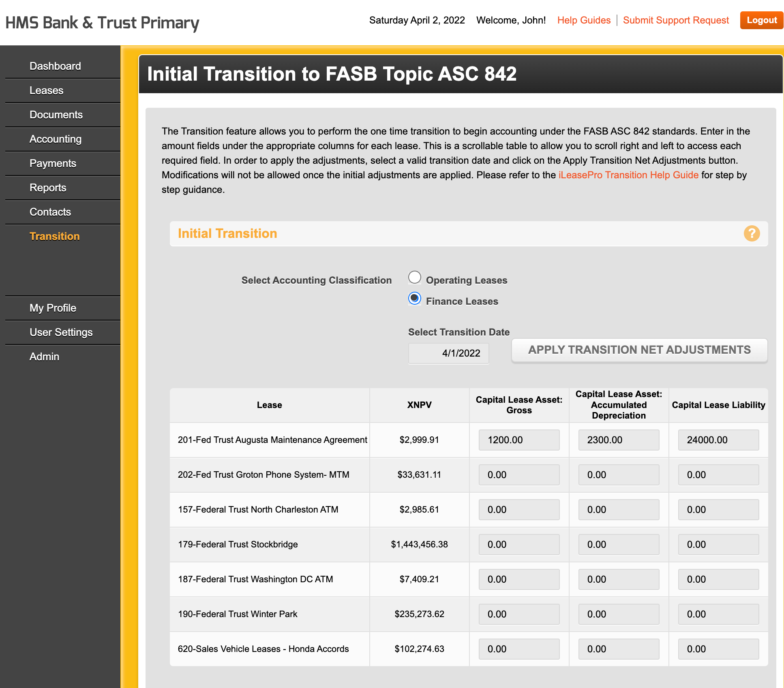Edit Accumulated Depreciation for Federal Trust Stockbridge

(x=618, y=544)
